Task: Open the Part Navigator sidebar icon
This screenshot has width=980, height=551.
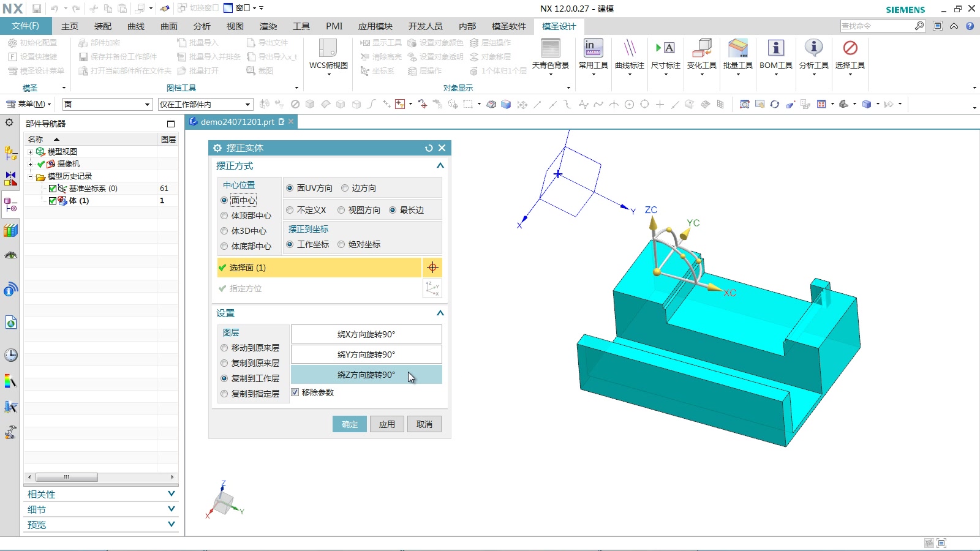Action: (x=10, y=206)
